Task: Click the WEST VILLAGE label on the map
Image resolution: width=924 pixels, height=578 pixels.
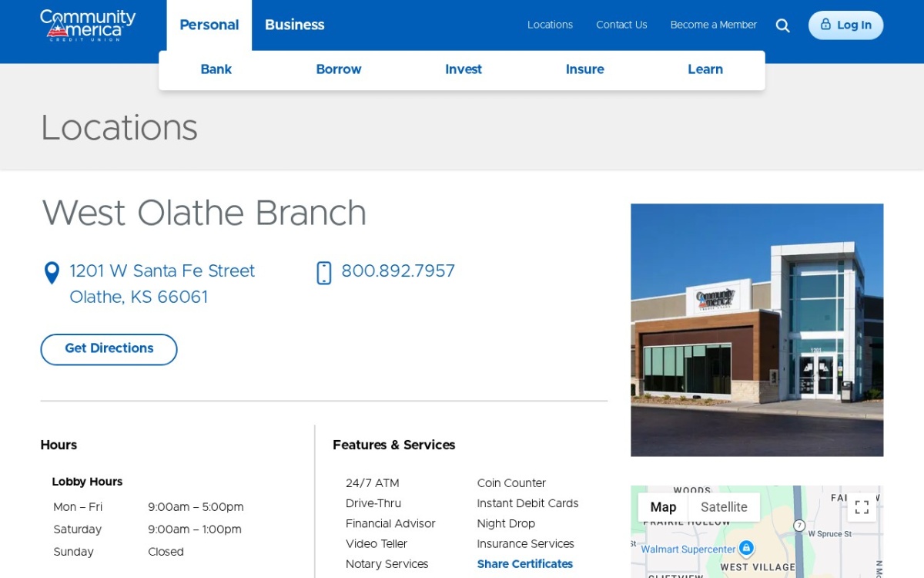Action: (x=758, y=567)
